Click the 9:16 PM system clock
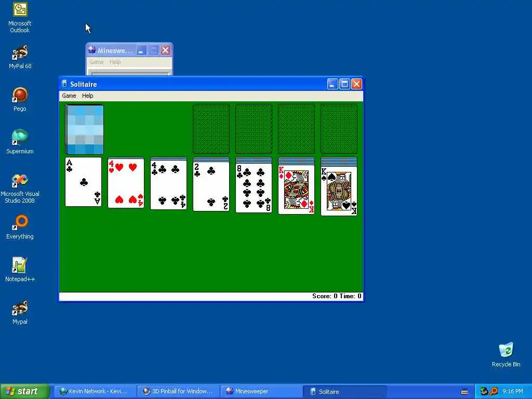Image resolution: width=532 pixels, height=399 pixels. [513, 392]
